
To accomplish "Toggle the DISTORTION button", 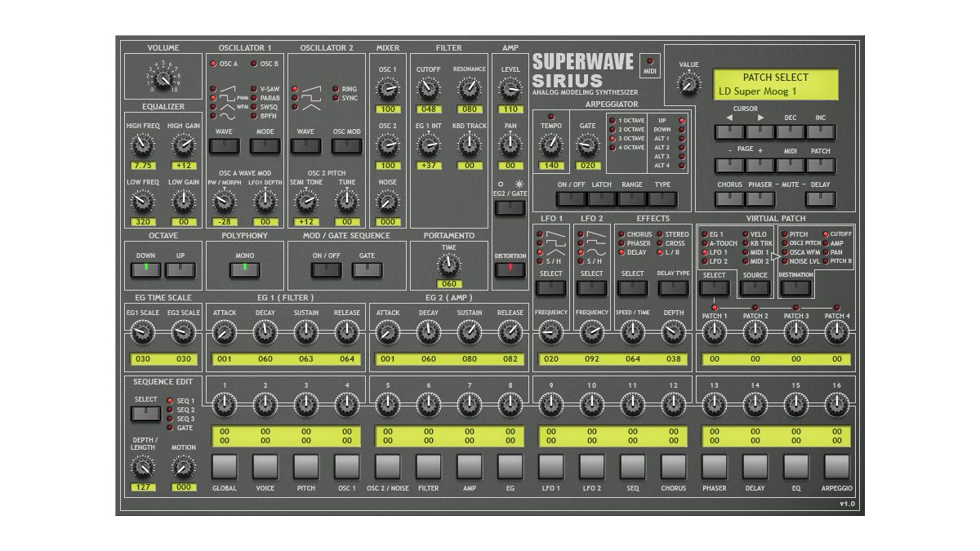I will point(510,270).
